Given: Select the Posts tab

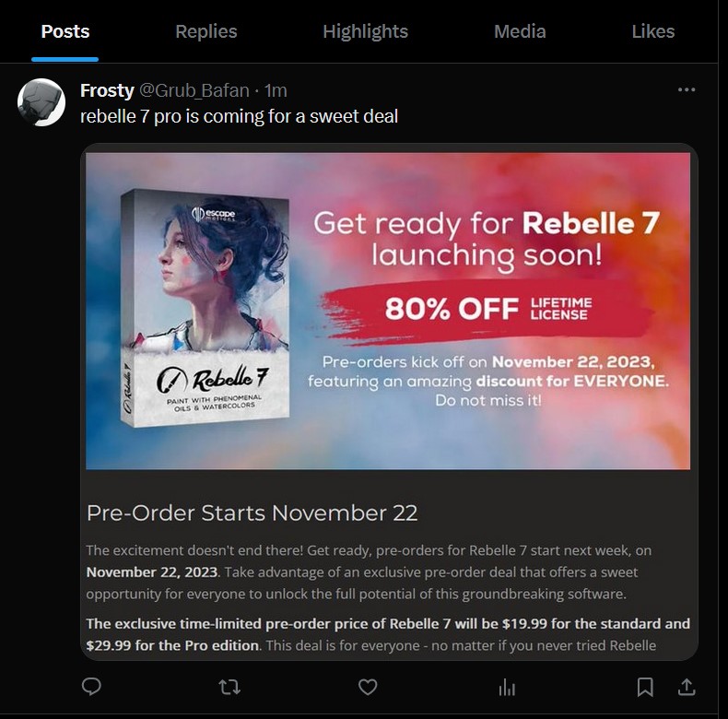Looking at the screenshot, I should click(65, 31).
